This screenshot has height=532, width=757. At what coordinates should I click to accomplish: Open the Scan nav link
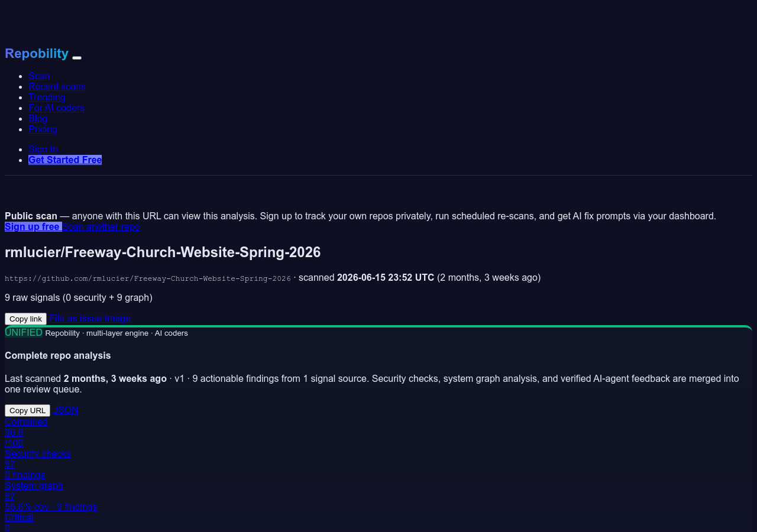click(x=39, y=76)
